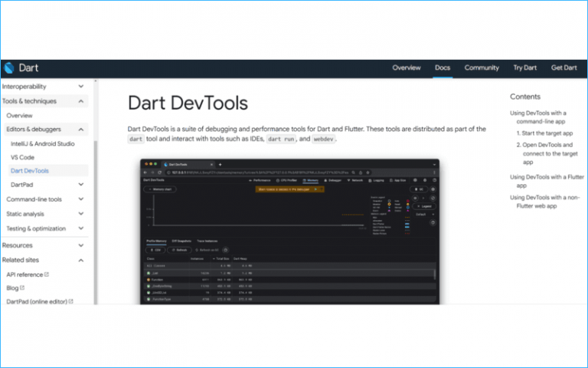Jump to Start the target app
This screenshot has width=588, height=368.
tap(544, 133)
